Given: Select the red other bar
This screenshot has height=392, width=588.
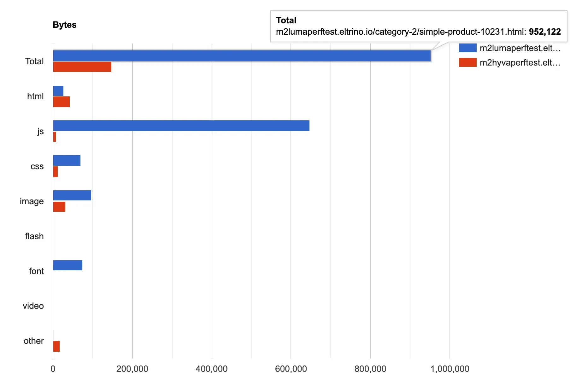Looking at the screenshot, I should [x=56, y=346].
